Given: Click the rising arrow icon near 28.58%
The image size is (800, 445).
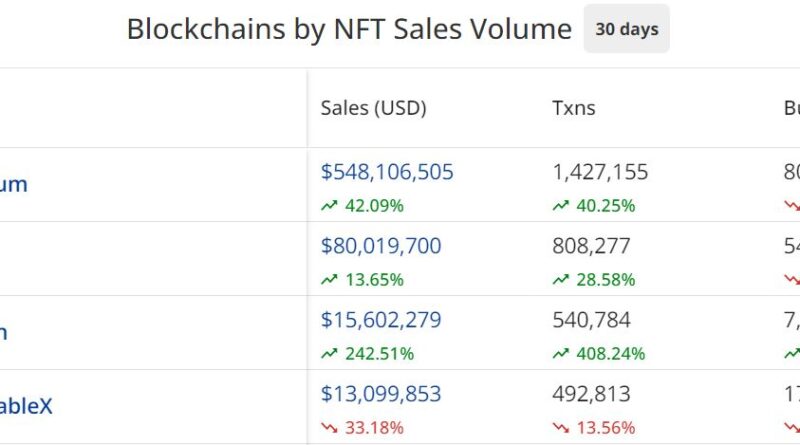Looking at the screenshot, I should click(x=560, y=280).
